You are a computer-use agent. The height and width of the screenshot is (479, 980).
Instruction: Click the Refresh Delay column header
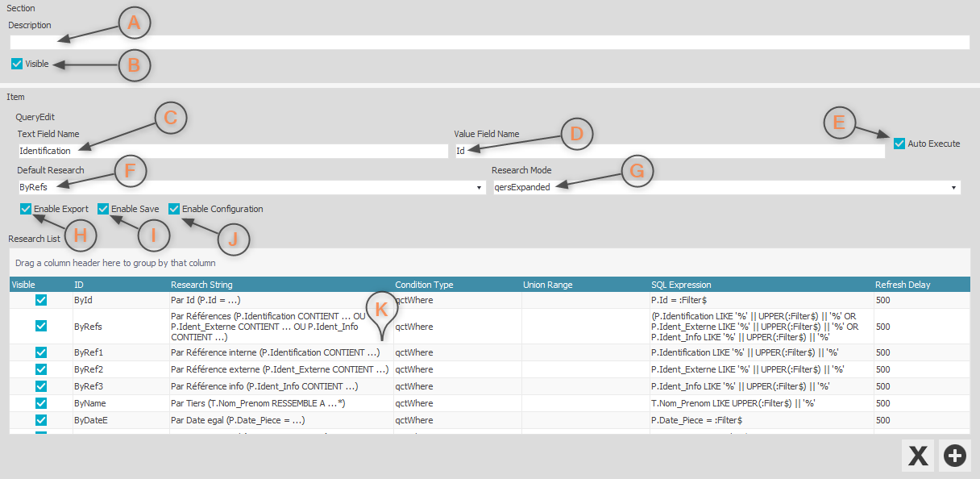pos(903,285)
